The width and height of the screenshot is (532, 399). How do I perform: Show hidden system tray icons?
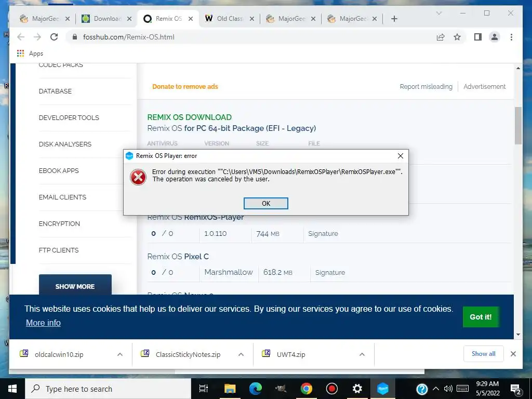pyautogui.click(x=436, y=389)
